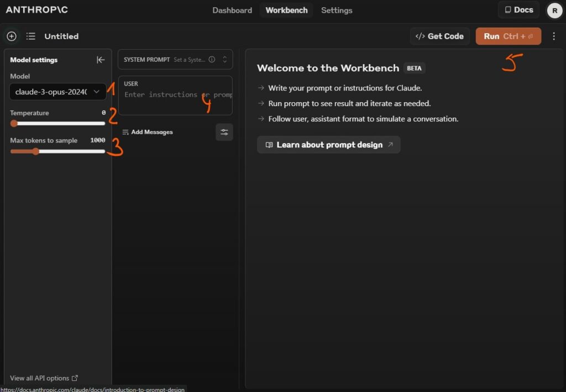Open the three-dot more options menu

point(554,36)
